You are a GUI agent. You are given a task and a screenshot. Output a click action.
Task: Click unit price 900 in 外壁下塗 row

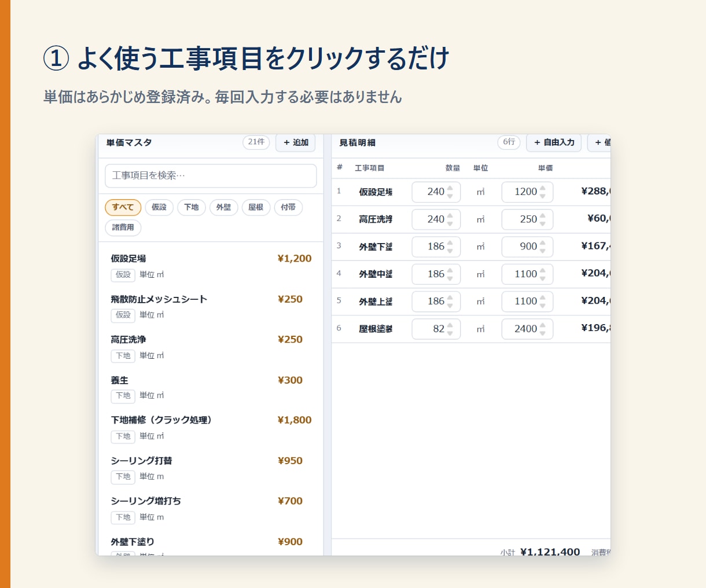527,247
